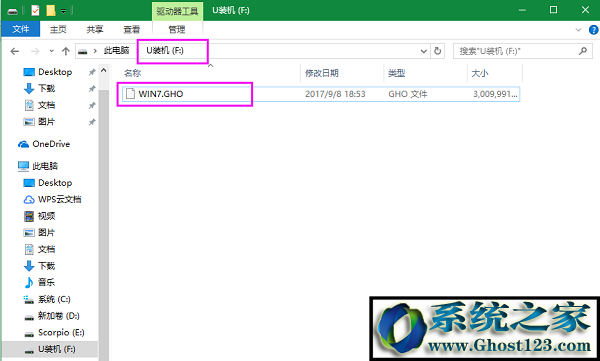Viewport: 600px width, 361px height.
Task: Open the recent locations dropdown
Action: (x=52, y=51)
